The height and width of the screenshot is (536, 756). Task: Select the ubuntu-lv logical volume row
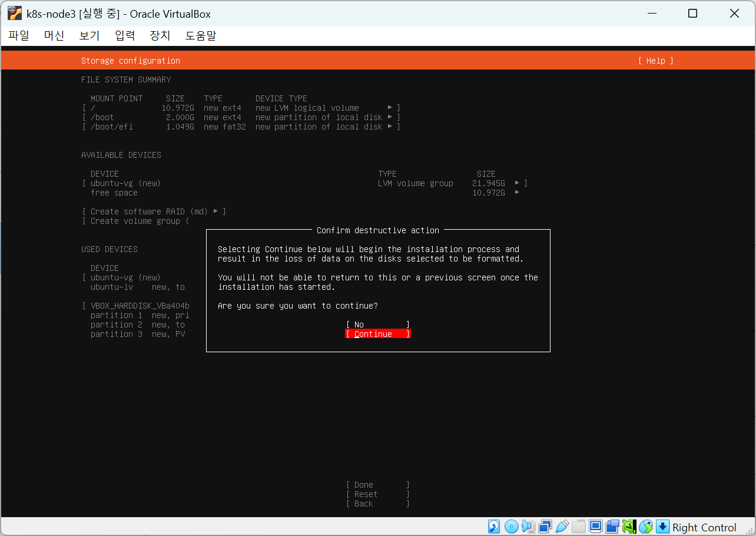[x=138, y=287]
